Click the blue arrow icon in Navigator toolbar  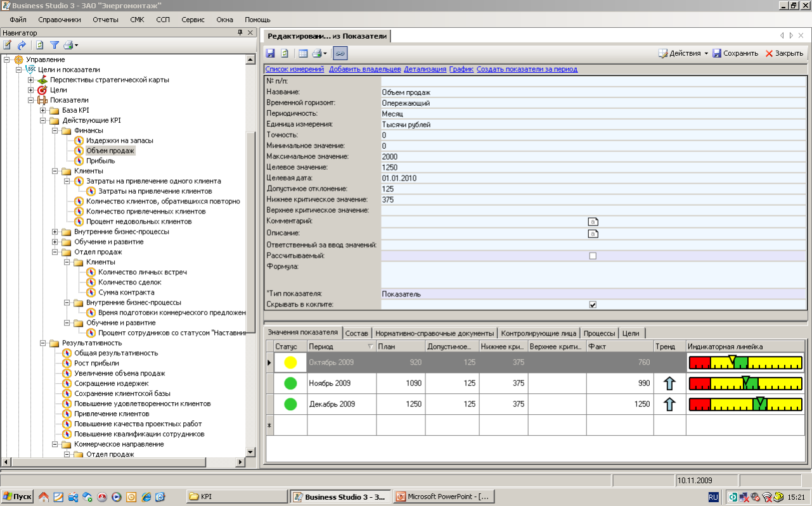coord(22,45)
